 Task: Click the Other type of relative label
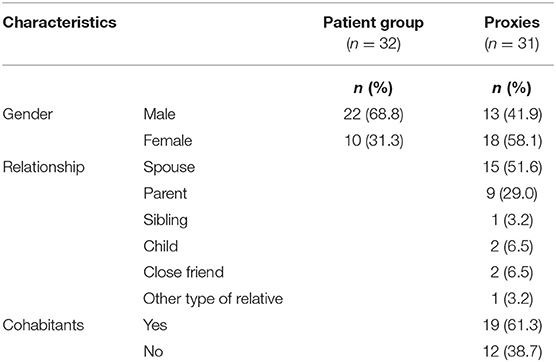click(x=213, y=299)
